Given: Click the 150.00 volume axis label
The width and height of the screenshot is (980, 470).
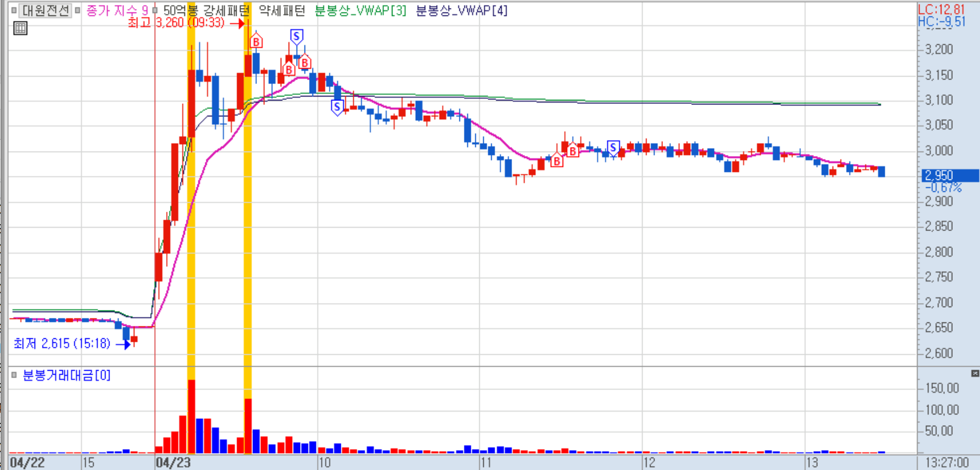Looking at the screenshot, I should pyautogui.click(x=942, y=388).
